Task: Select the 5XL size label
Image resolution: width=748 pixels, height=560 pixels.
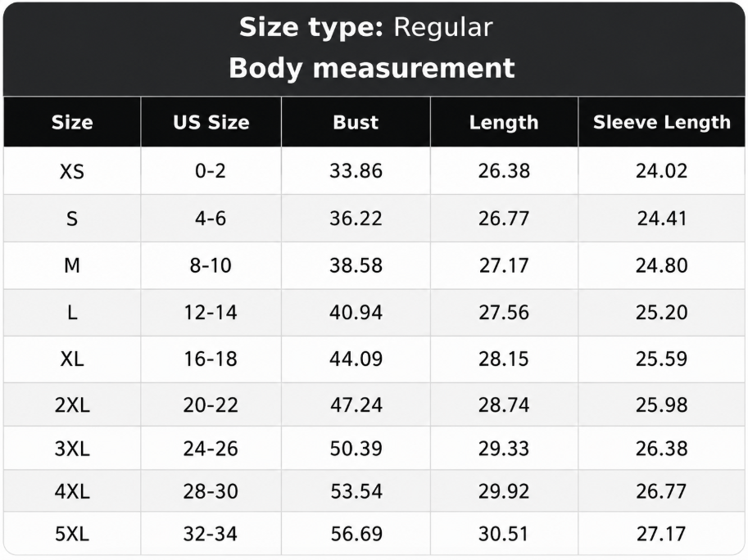Action: click(x=72, y=534)
